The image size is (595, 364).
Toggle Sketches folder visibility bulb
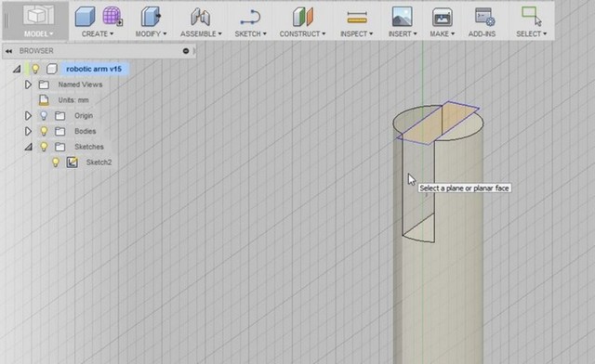tap(44, 147)
